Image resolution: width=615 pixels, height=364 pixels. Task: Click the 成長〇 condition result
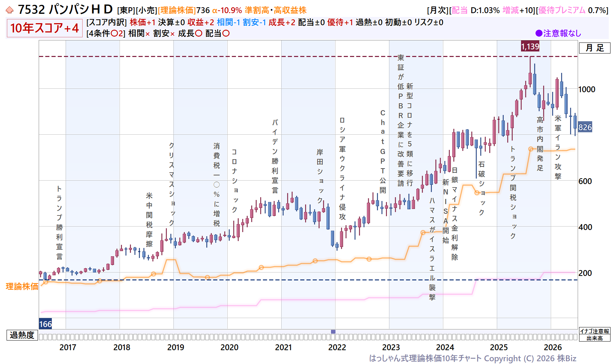click(190, 33)
